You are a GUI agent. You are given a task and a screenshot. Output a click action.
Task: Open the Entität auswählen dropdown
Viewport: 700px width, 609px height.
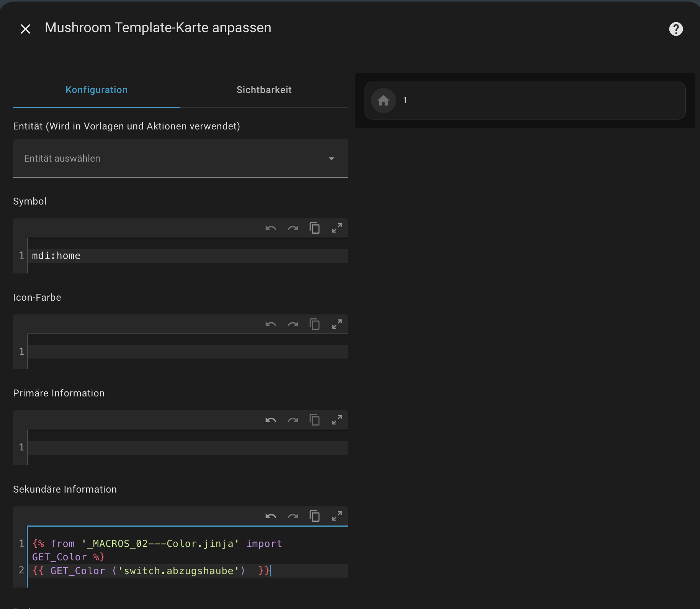coord(180,158)
